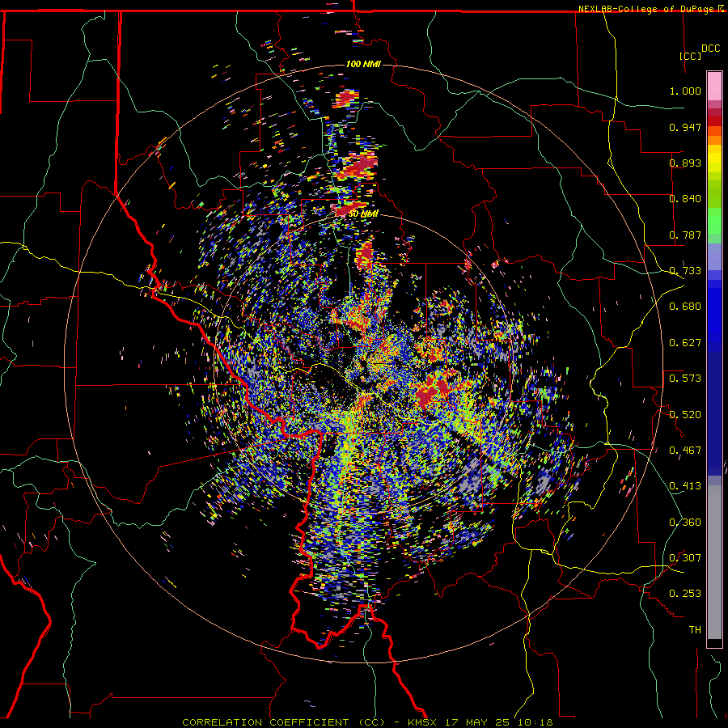This screenshot has height=728, width=728.
Task: Click the DCC product label
Action: (x=710, y=49)
